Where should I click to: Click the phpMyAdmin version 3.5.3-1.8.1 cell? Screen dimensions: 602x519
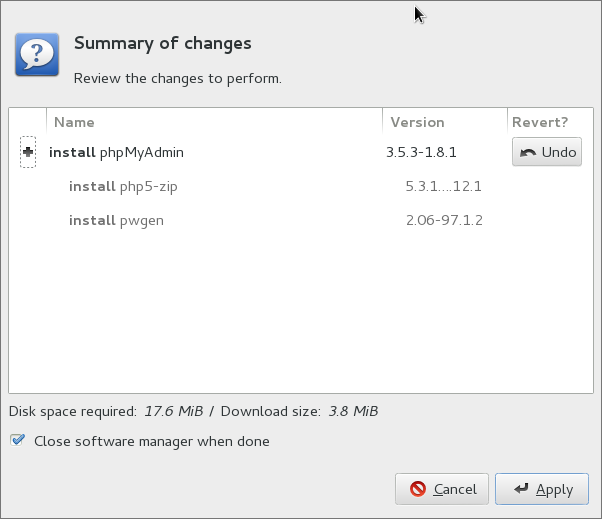point(421,152)
